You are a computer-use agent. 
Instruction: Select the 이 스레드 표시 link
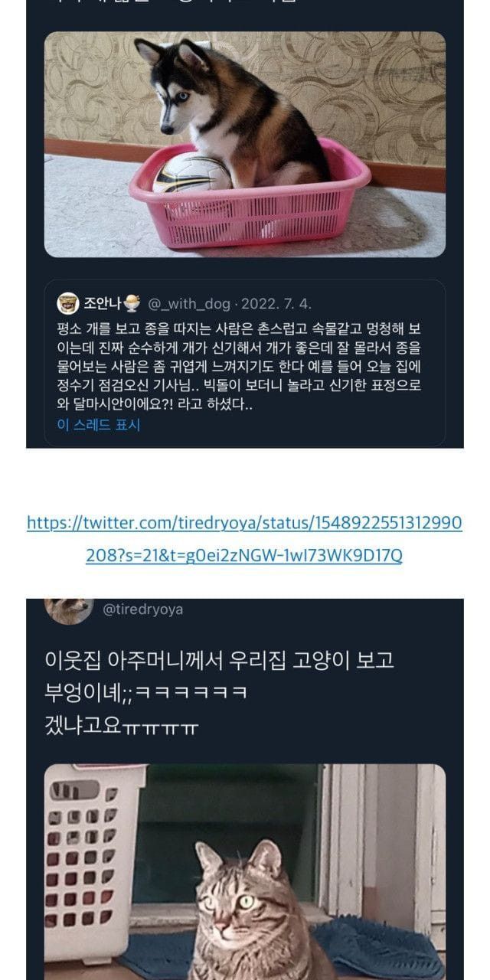99,424
